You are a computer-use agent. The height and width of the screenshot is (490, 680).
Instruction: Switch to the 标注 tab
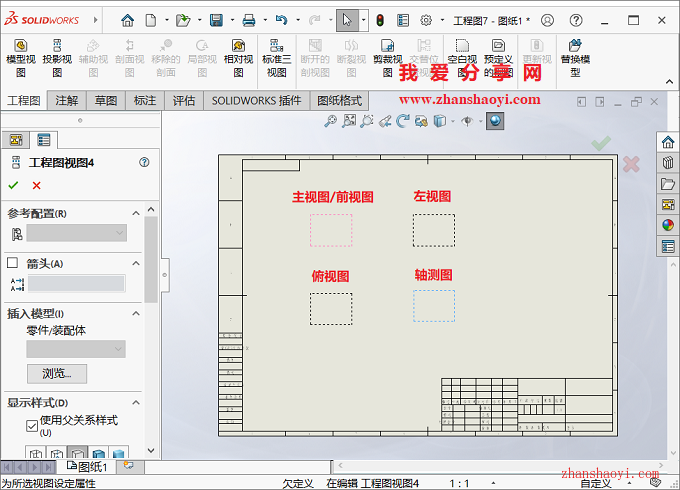(x=145, y=101)
